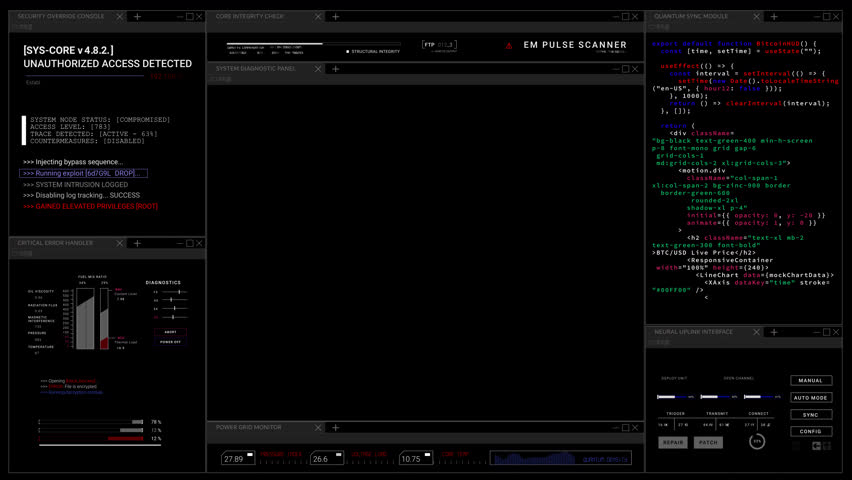
Task: Close the Security Override Console tab
Action: point(120,17)
